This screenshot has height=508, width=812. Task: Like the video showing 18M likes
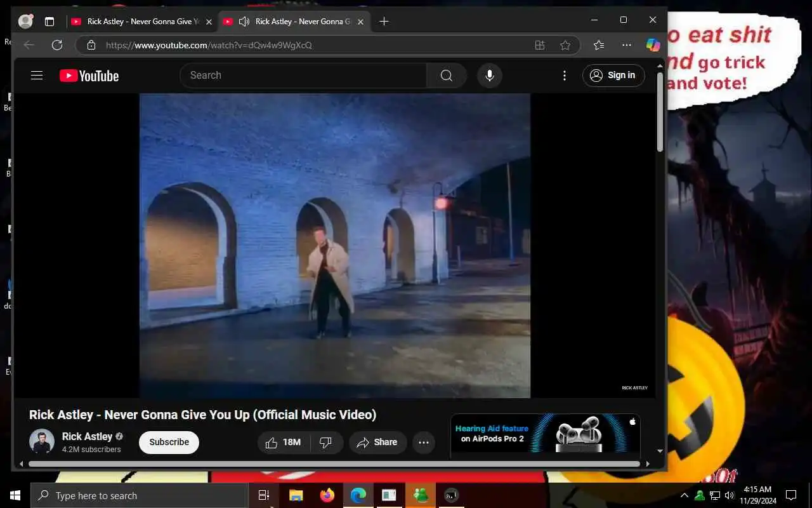pyautogui.click(x=283, y=443)
